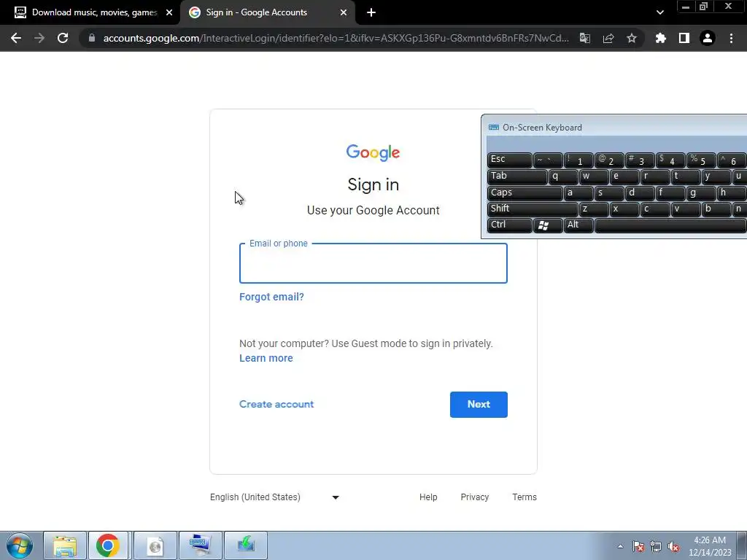Screen dimensions: 747x560
Task: Open Windows Explorer from taskbar
Action: [65, 545]
